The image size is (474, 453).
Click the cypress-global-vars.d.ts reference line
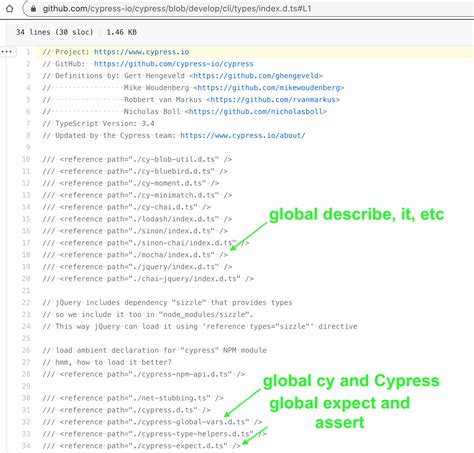(152, 422)
